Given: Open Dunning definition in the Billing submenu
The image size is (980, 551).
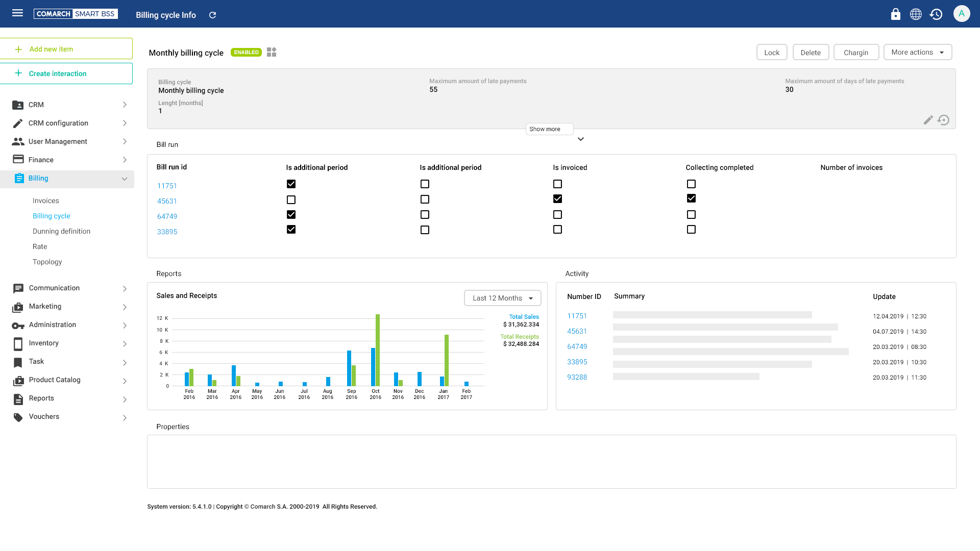Looking at the screenshot, I should [x=61, y=231].
